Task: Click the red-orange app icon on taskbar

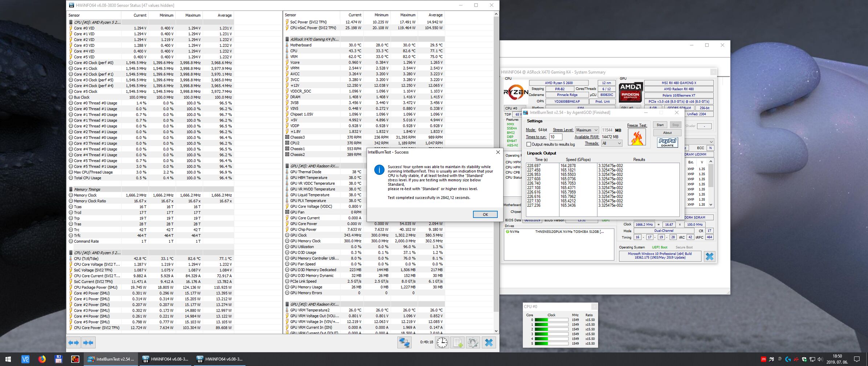Action: [x=75, y=359]
